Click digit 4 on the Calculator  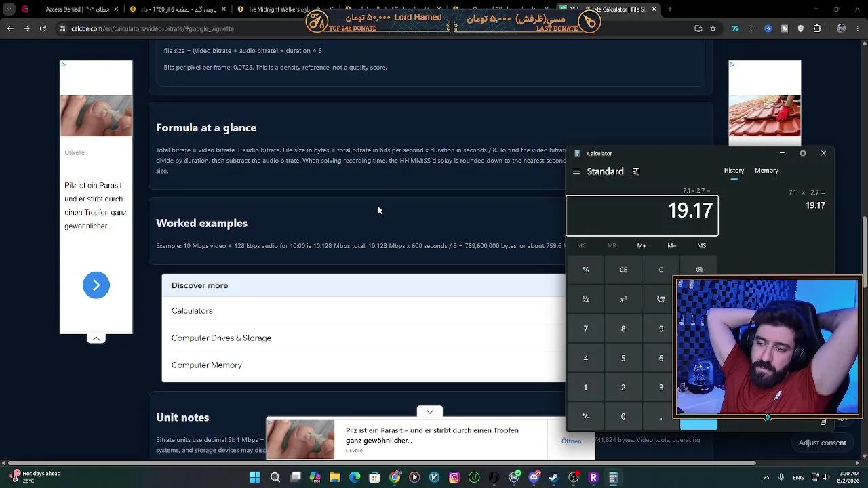tap(586, 358)
